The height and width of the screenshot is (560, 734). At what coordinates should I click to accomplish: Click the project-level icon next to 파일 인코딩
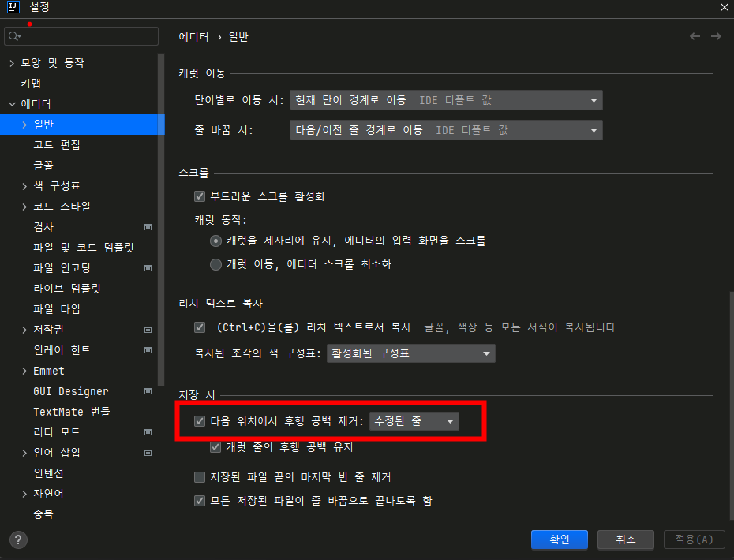(148, 268)
